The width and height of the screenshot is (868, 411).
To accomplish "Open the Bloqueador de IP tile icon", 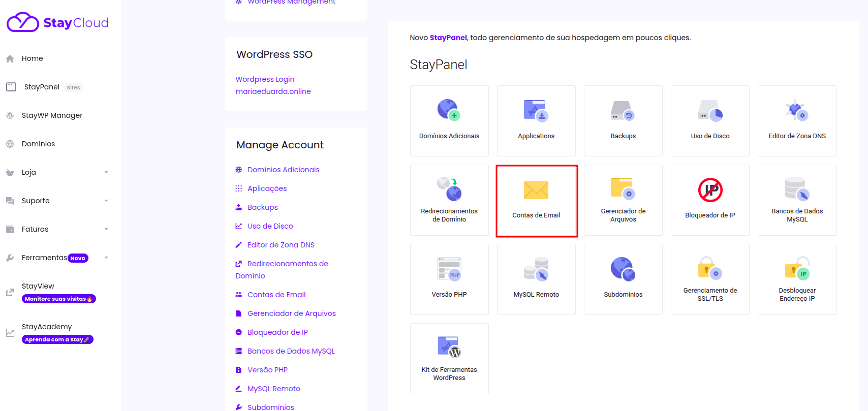I will [710, 190].
